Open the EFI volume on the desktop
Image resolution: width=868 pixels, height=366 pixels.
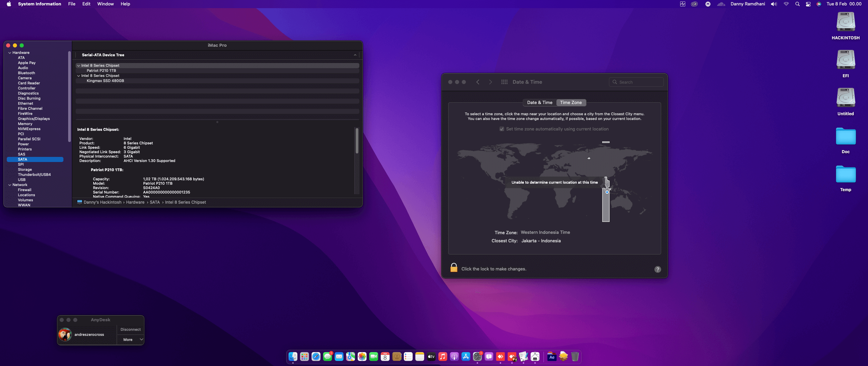[845, 60]
